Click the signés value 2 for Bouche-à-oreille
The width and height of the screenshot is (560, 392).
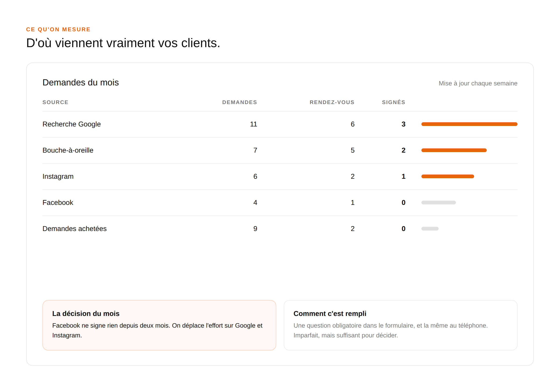tap(403, 150)
